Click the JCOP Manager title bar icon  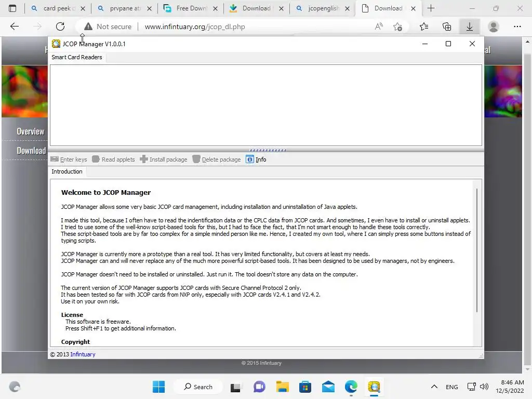[56, 44]
